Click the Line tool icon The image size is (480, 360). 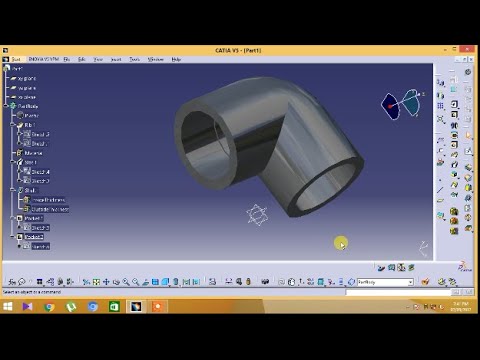[440, 190]
